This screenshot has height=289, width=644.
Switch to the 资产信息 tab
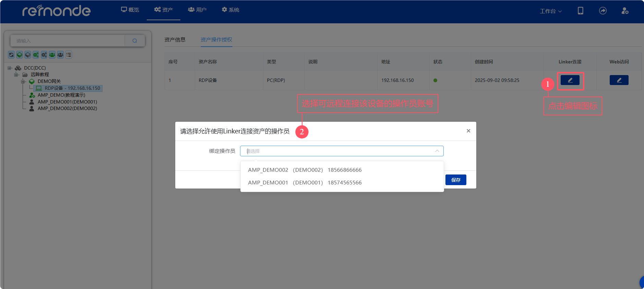(175, 40)
